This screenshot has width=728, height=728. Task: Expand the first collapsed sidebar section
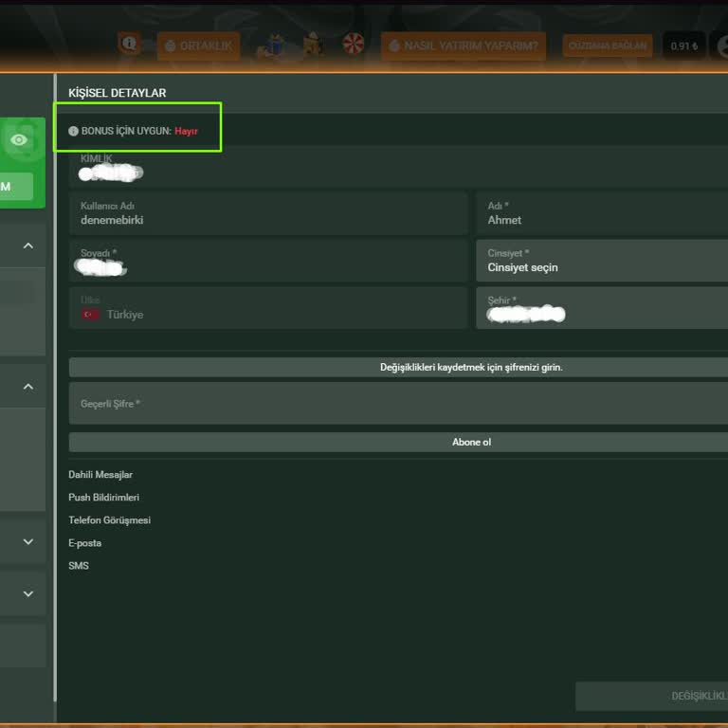27,541
